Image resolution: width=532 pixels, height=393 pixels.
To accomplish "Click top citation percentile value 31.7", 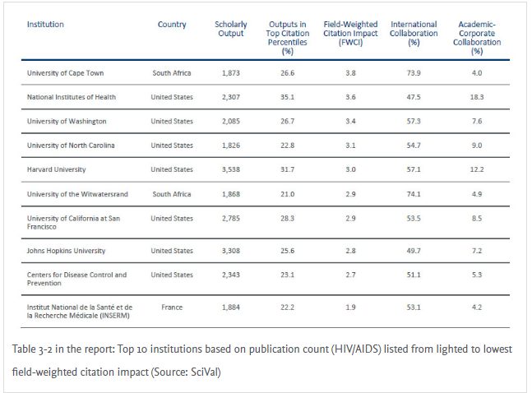I will tap(287, 169).
